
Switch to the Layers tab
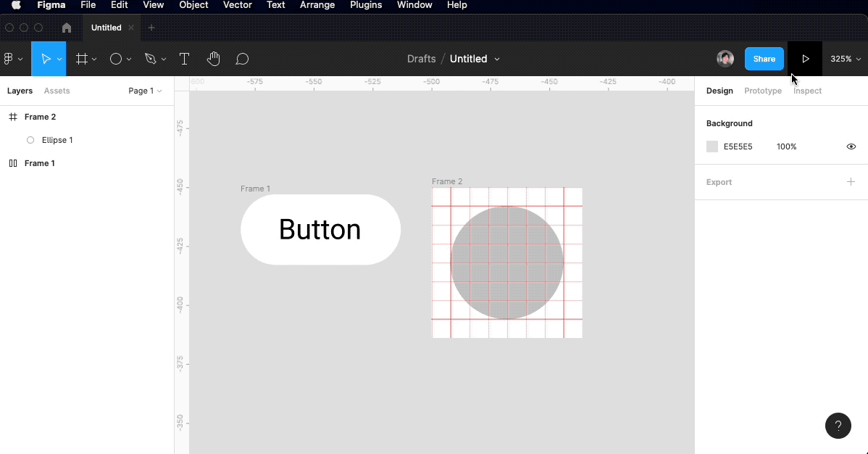point(20,91)
